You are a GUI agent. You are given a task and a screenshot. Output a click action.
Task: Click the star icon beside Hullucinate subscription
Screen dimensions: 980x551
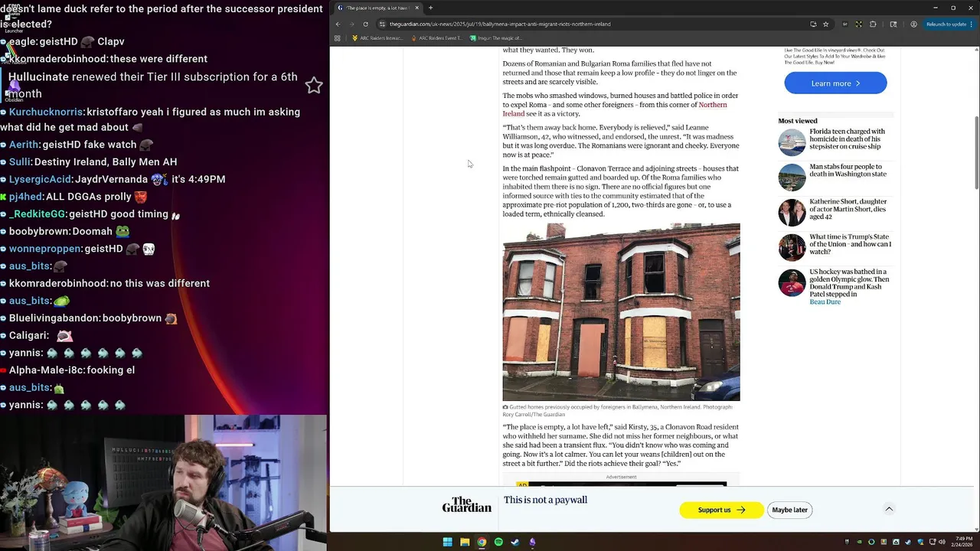[x=314, y=85]
